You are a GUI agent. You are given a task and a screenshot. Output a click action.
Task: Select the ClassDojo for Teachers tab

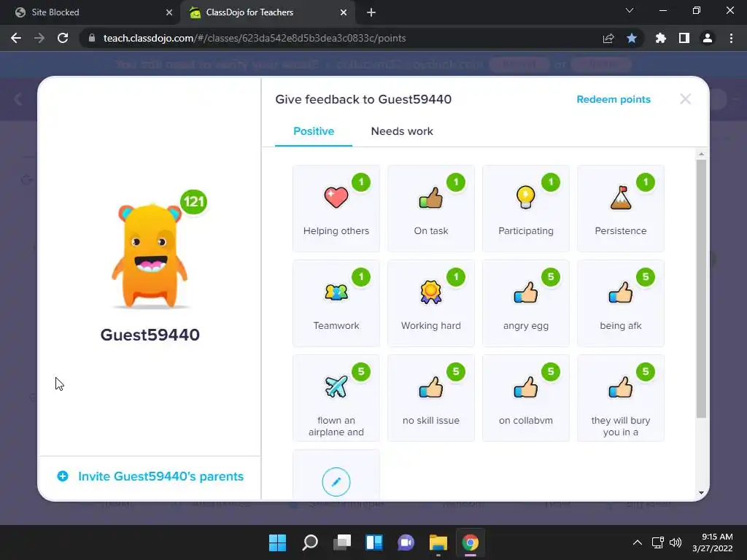[267, 12]
